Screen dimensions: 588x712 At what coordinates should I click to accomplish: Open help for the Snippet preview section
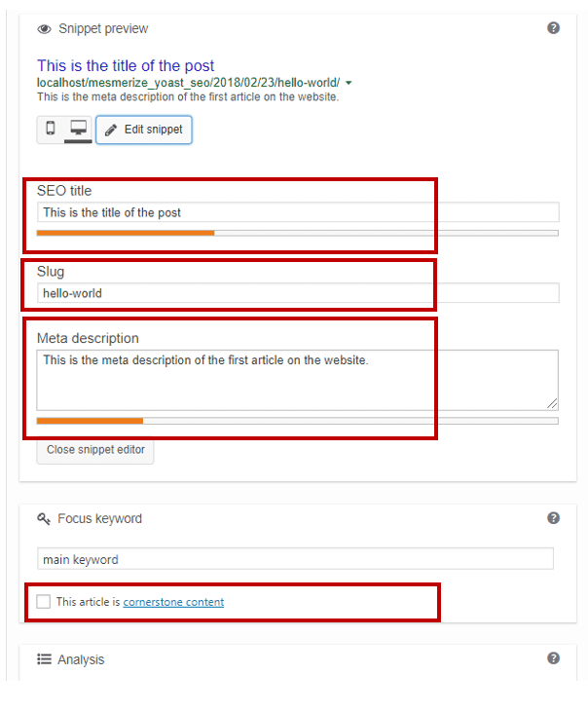[553, 28]
